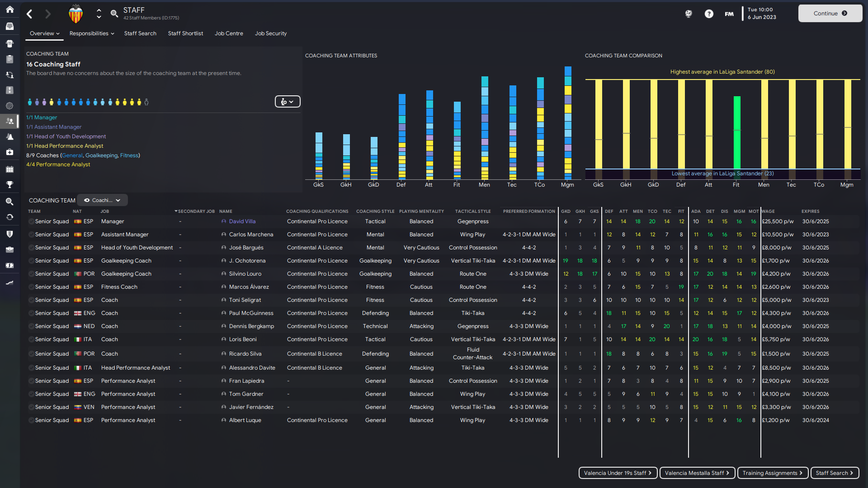
Task: Open the Training Assignments button
Action: pyautogui.click(x=772, y=473)
